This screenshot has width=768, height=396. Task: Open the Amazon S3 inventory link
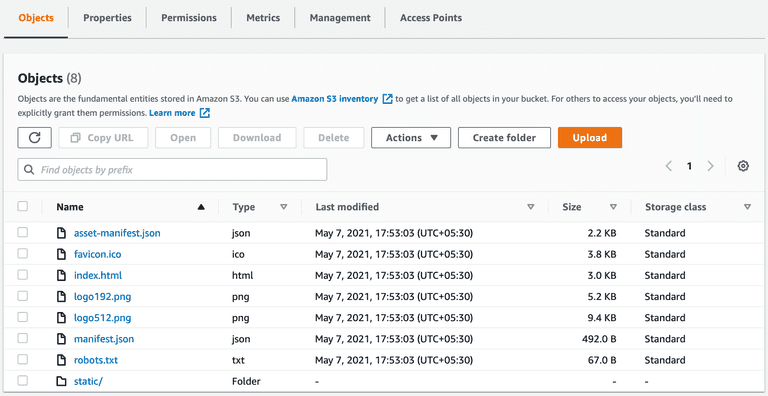pyautogui.click(x=335, y=99)
